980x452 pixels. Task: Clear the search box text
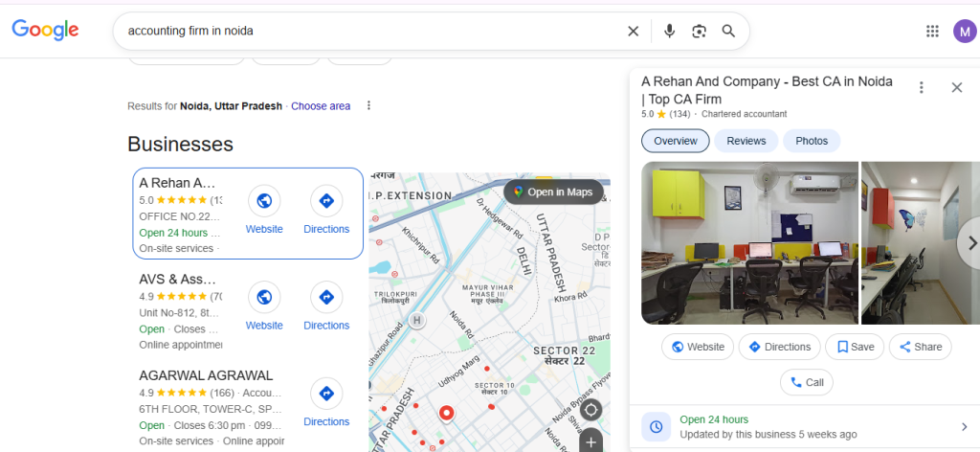(x=634, y=32)
